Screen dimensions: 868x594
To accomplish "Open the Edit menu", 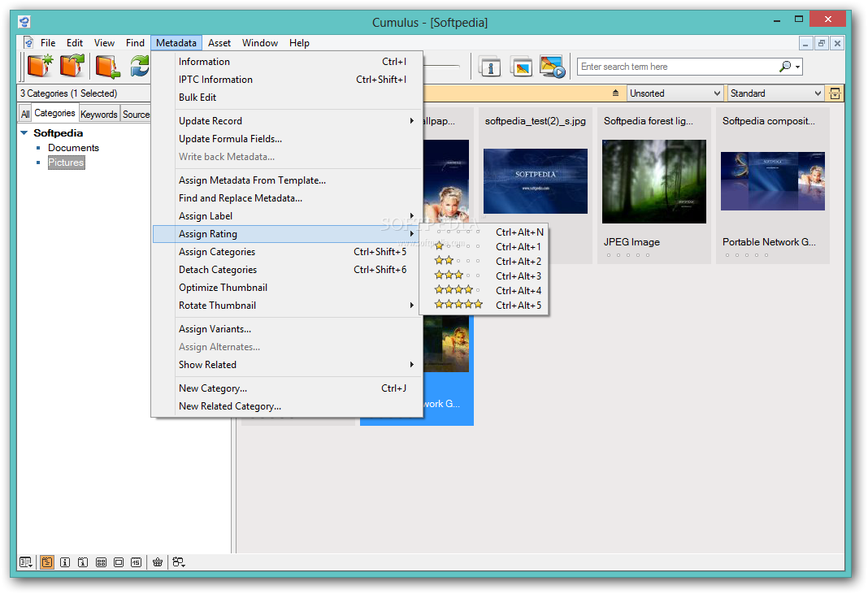I will click(74, 42).
